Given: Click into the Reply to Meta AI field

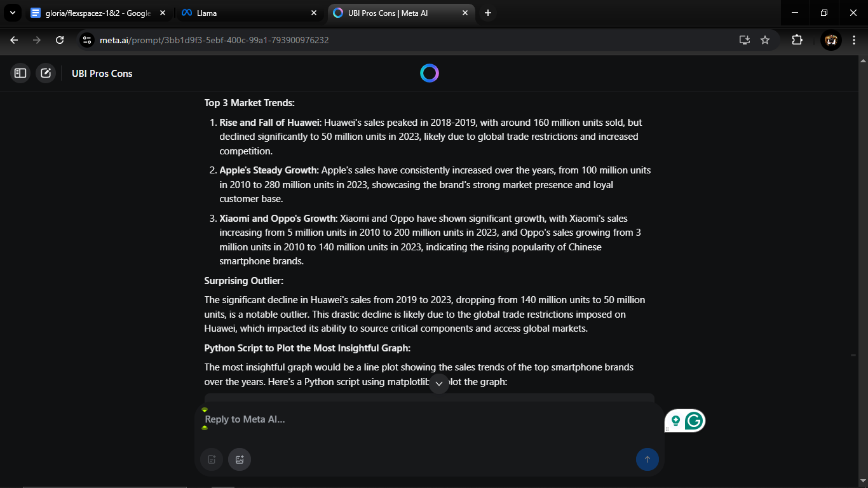Looking at the screenshot, I should tap(419, 419).
